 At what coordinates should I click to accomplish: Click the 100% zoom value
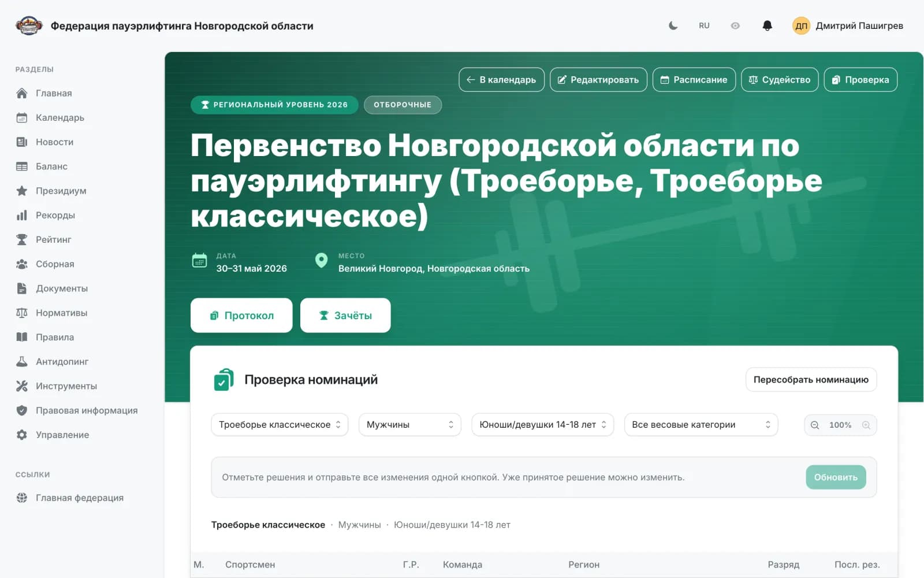(840, 425)
